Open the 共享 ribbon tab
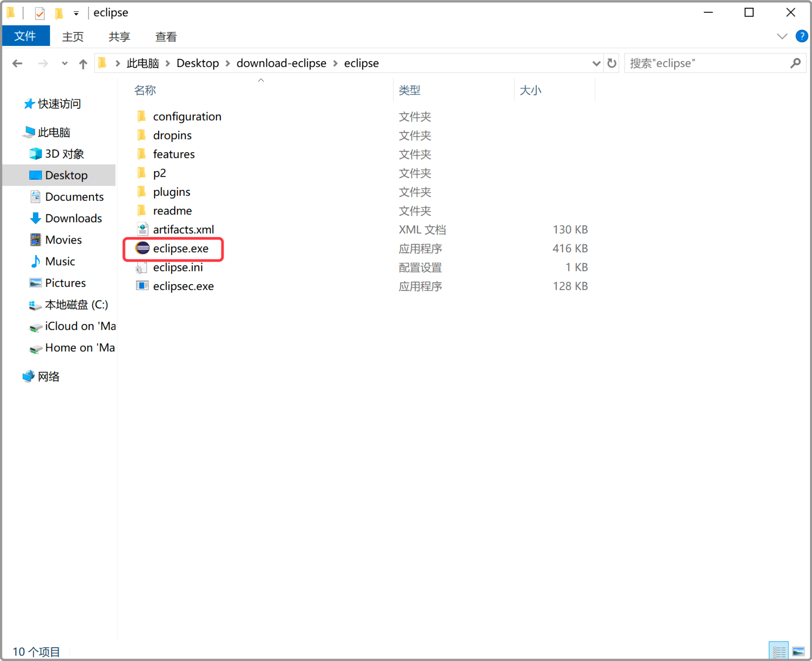Screen dimensions: 812x661 119,37
